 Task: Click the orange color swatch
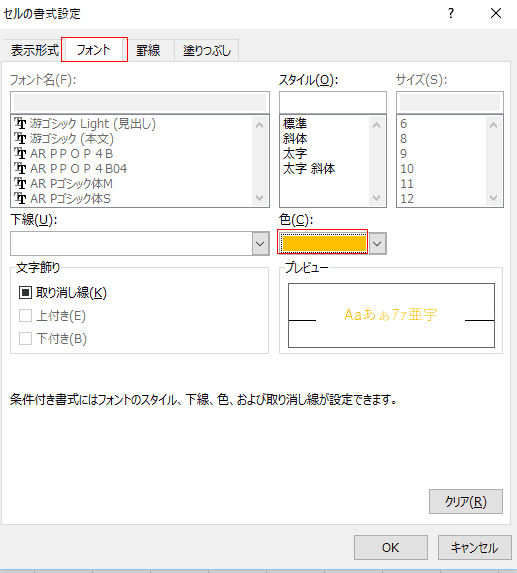pyautogui.click(x=324, y=244)
